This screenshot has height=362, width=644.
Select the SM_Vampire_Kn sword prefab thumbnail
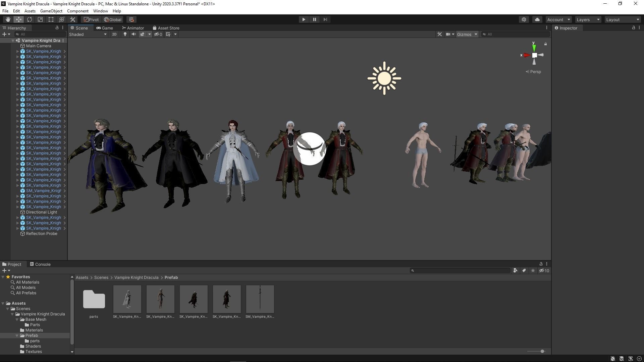[260, 299]
